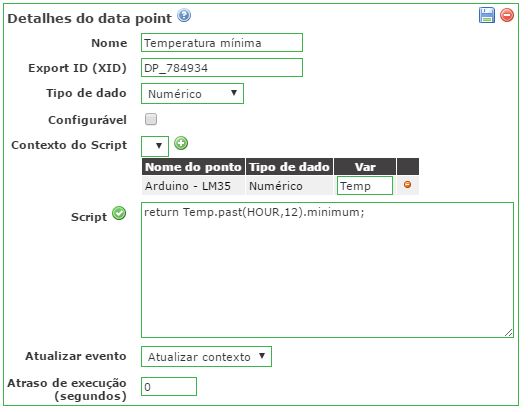Select the Export ID (XID) field

222,68
